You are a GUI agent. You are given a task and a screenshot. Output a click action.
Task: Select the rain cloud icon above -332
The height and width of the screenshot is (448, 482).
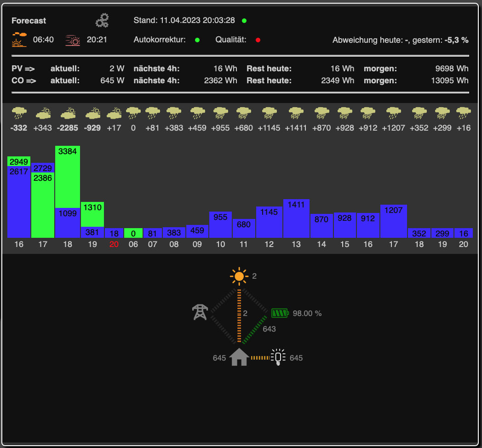point(19,113)
